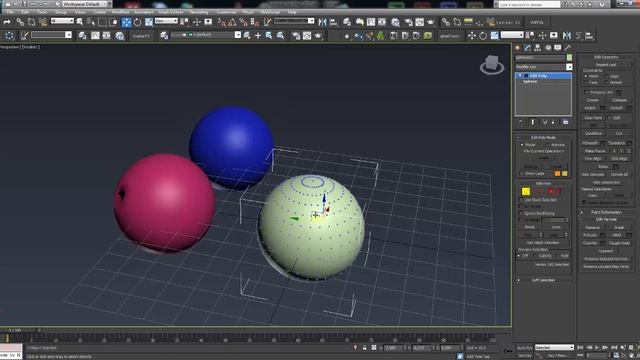Screen dimensions: 640x360
Task: Click the Play Animation button
Action: point(597,347)
